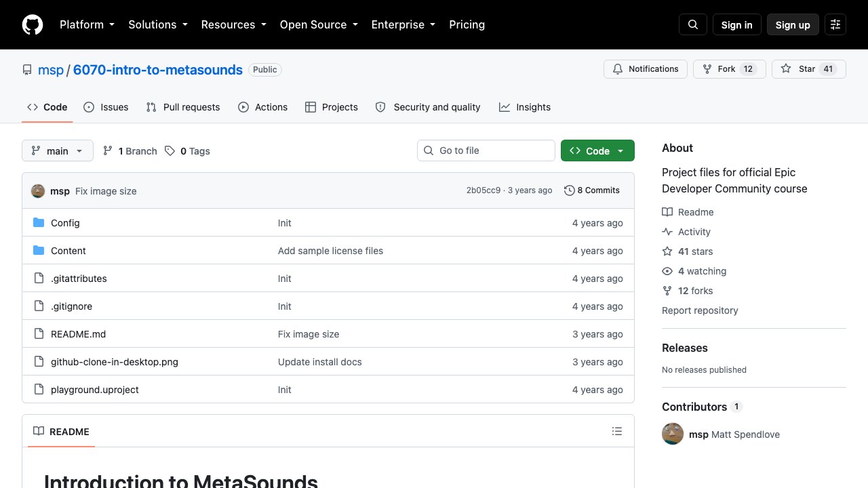Click the Notifications bell button
Image resolution: width=868 pixels, height=488 pixels.
coord(646,69)
